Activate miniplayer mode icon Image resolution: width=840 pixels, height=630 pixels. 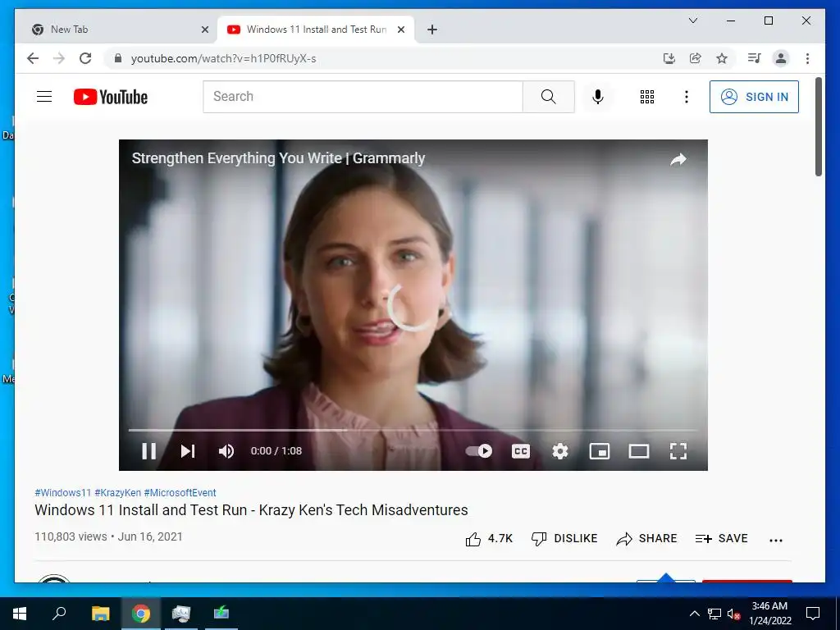600,451
